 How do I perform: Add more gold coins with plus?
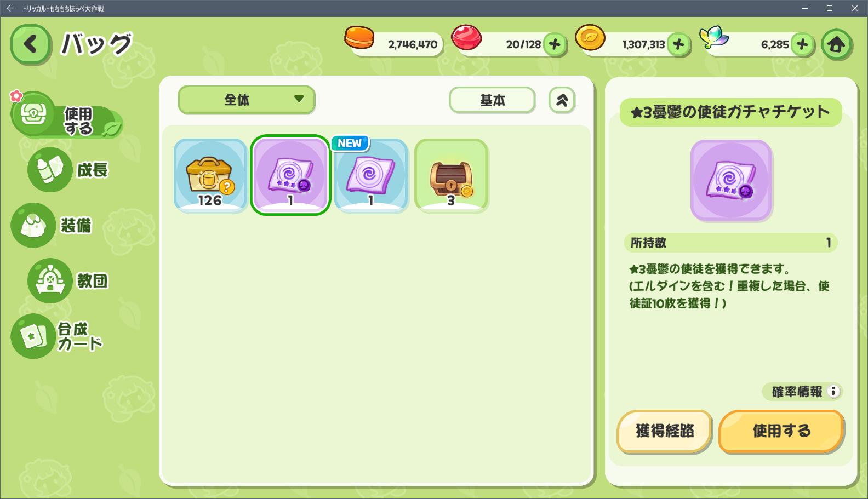pos(678,44)
